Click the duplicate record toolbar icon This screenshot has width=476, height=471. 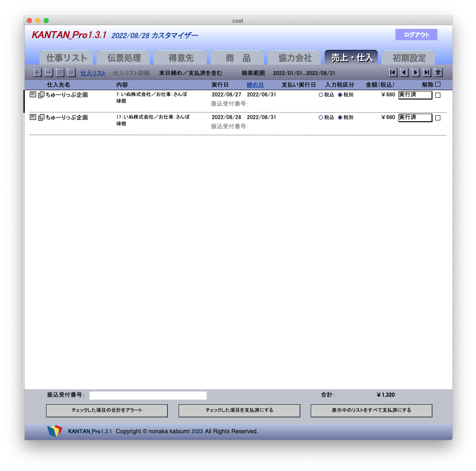coord(71,73)
